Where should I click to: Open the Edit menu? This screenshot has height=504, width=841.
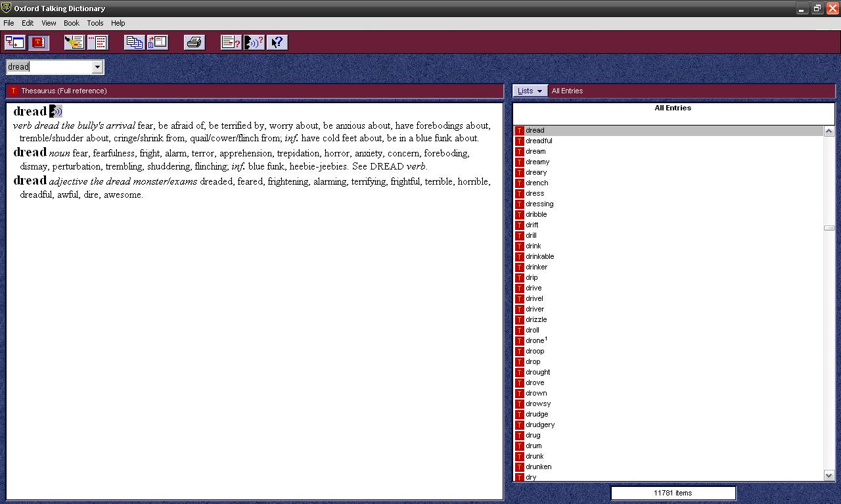28,23
